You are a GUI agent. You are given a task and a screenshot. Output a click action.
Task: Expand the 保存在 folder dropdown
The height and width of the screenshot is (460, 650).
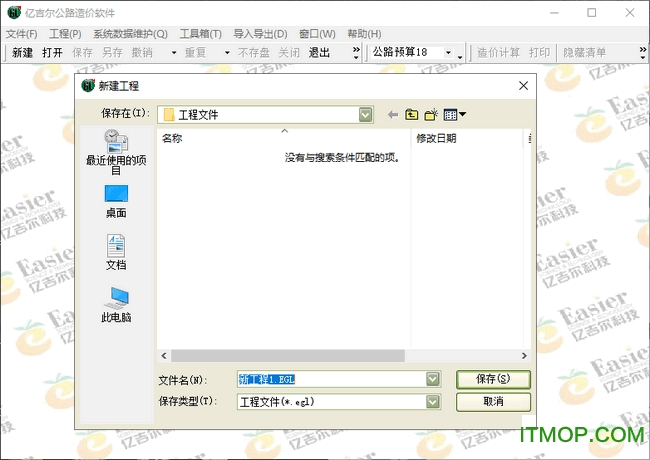(x=365, y=115)
